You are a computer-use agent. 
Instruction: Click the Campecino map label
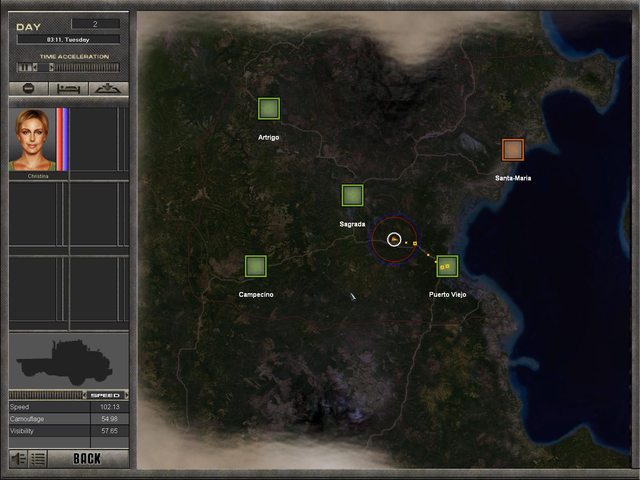coord(256,295)
